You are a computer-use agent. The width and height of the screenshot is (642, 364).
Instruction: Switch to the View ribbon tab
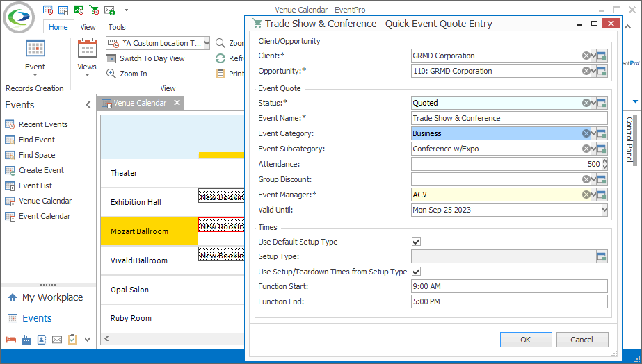88,27
